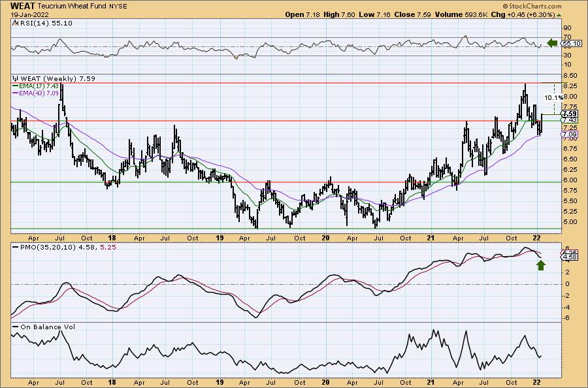Click year 21 on the price panel axis

431,238
